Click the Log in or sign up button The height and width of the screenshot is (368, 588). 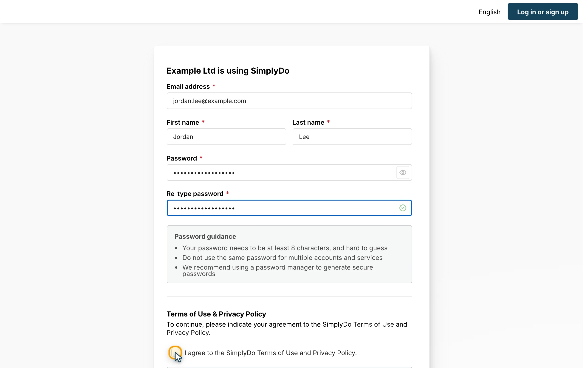coord(543,12)
